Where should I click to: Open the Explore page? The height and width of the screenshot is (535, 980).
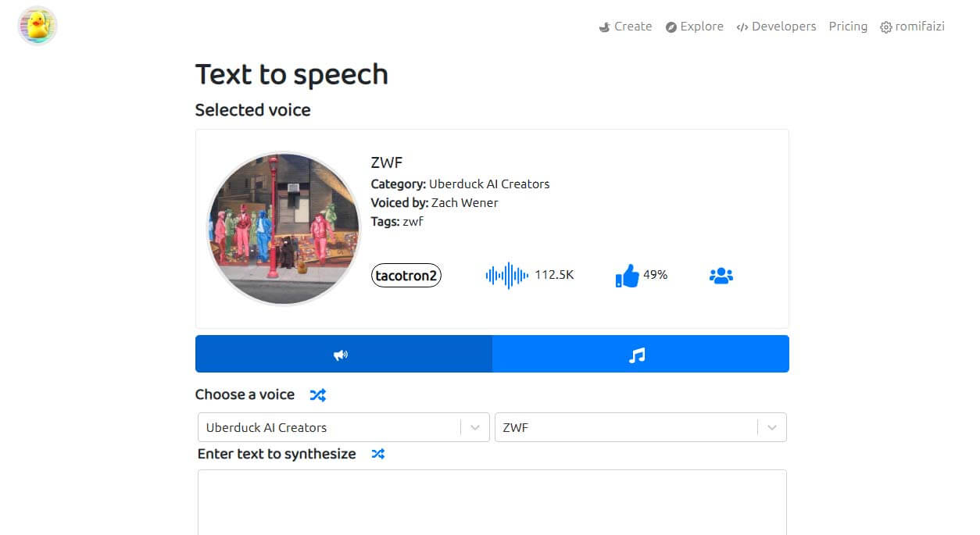[x=694, y=27]
